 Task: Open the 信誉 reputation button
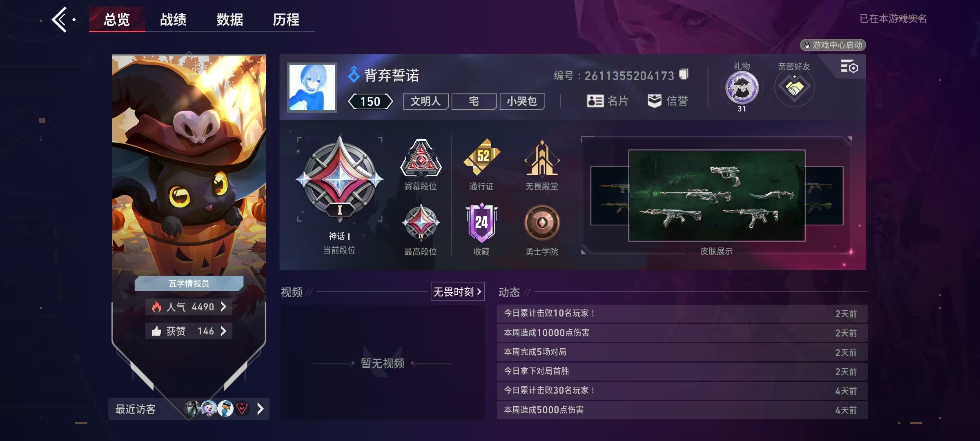pyautogui.click(x=668, y=101)
